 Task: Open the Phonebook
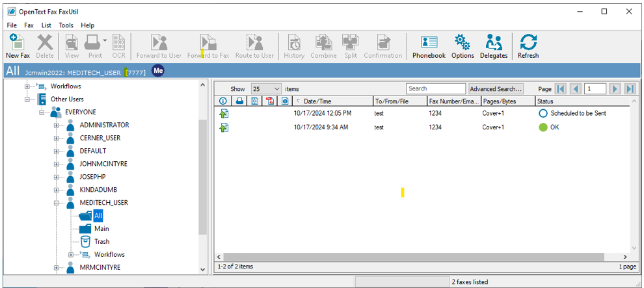[x=429, y=46]
